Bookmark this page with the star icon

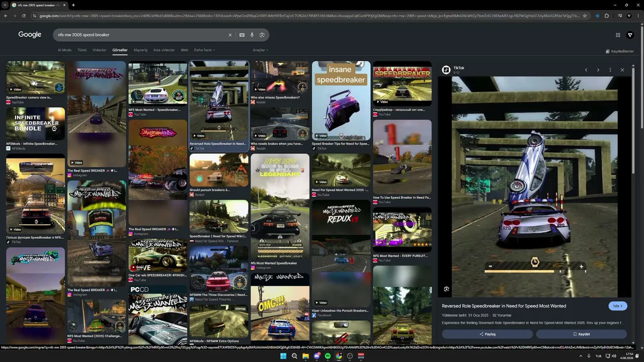(585, 16)
